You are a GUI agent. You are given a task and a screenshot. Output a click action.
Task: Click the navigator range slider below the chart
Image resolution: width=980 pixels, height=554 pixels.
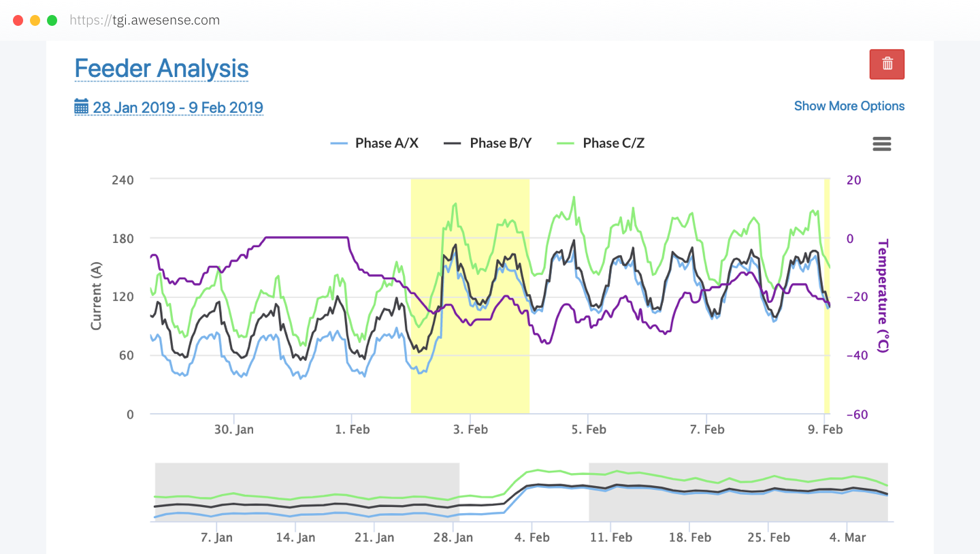click(x=524, y=491)
